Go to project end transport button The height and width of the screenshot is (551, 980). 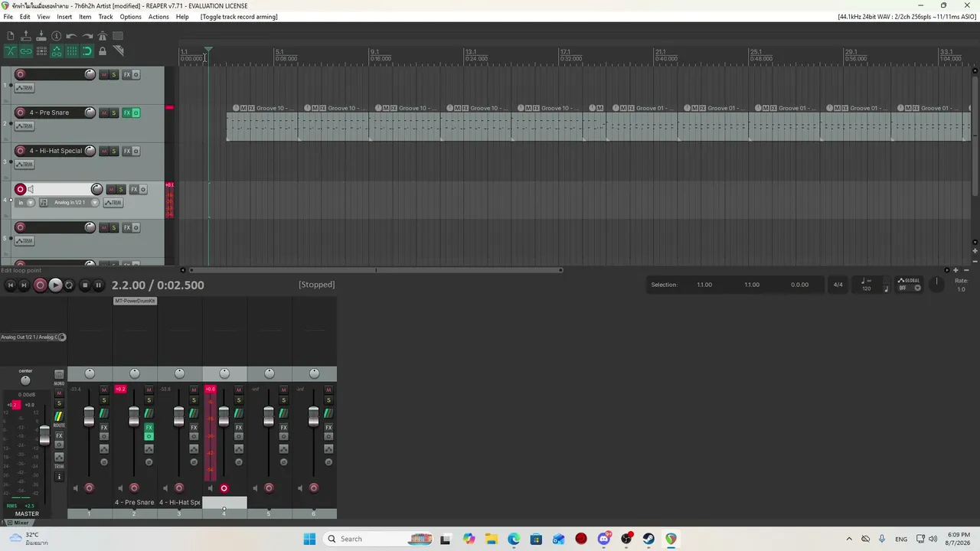(24, 285)
